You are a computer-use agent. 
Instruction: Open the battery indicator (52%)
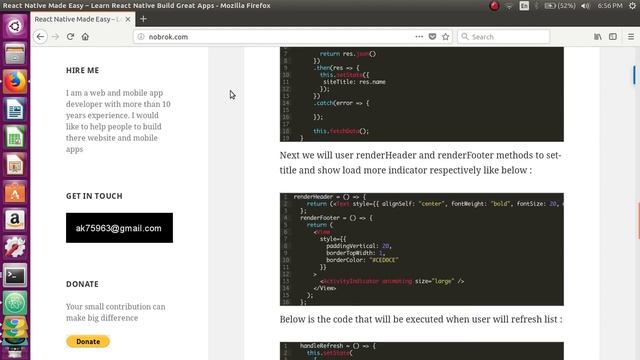click(x=560, y=6)
